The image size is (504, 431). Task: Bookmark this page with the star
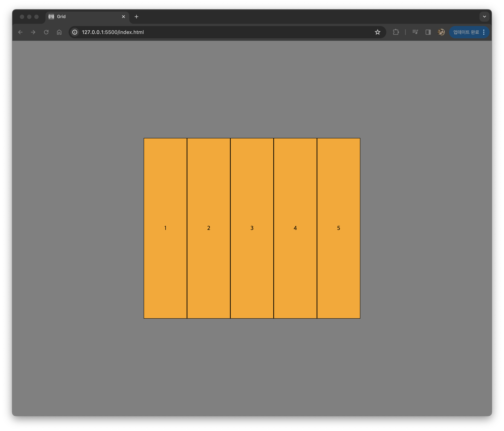pos(377,32)
